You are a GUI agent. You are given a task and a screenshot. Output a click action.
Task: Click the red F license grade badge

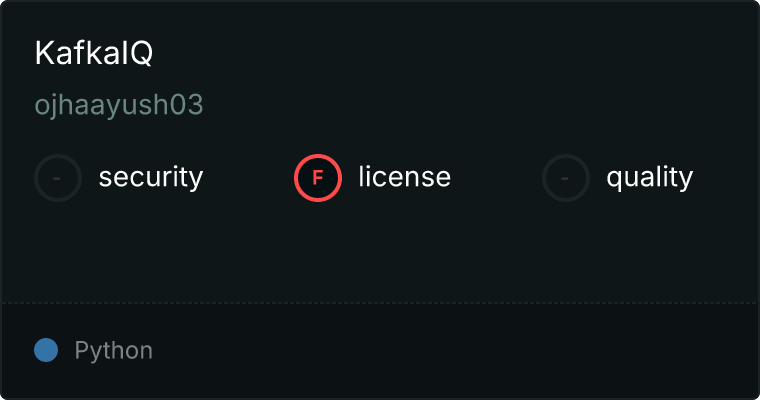coord(318,178)
